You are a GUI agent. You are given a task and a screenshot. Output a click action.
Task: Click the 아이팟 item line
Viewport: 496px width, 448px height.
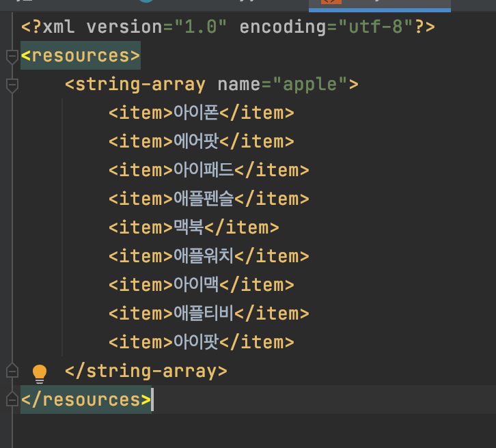coord(201,342)
